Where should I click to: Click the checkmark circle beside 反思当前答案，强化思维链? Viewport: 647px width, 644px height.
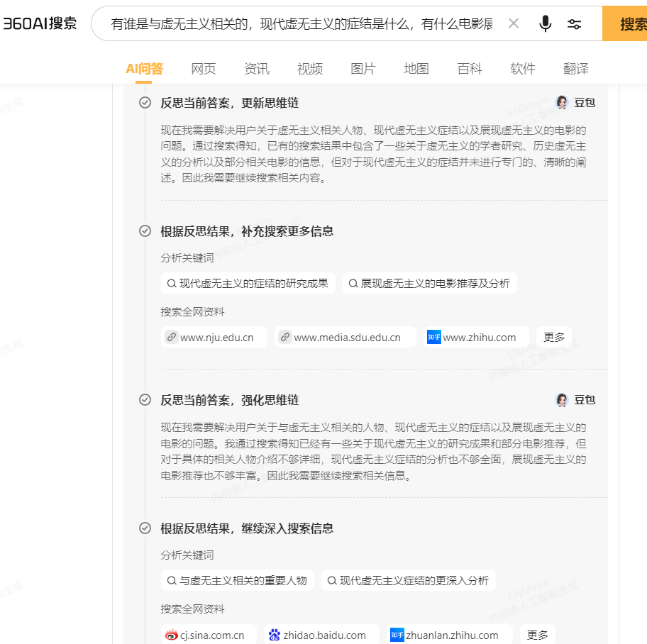point(145,400)
